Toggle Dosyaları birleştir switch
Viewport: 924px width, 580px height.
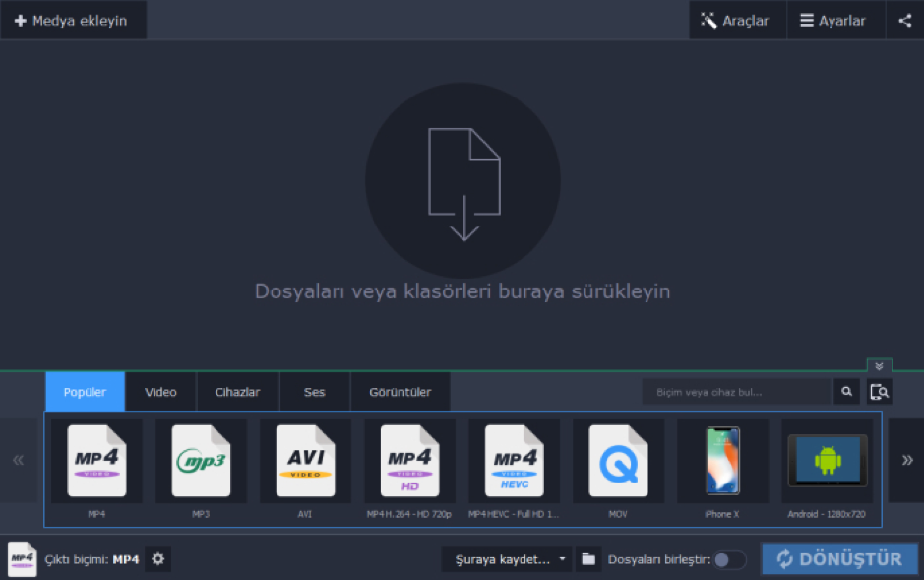click(x=729, y=559)
